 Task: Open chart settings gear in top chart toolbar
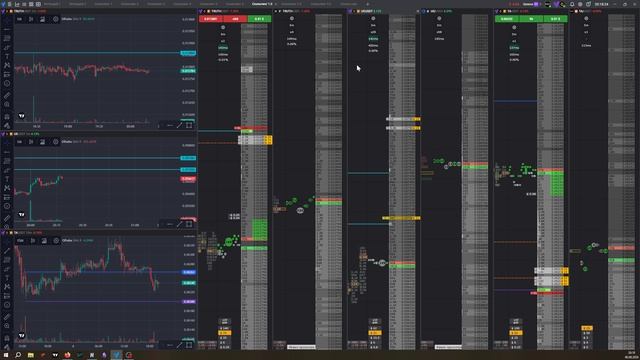click(x=56, y=19)
